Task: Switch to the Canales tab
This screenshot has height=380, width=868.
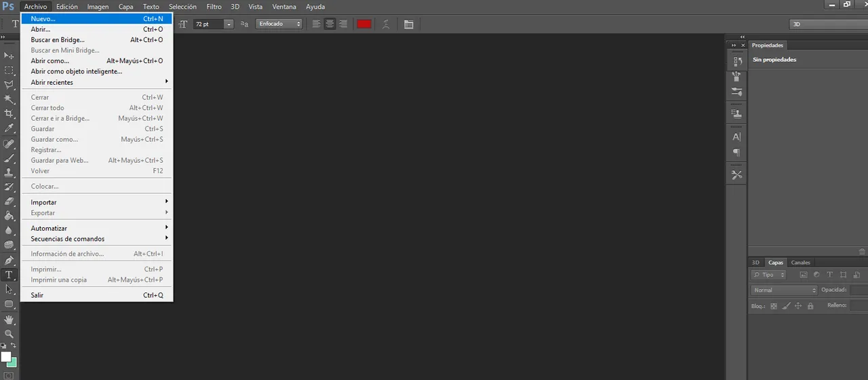Action: 801,263
